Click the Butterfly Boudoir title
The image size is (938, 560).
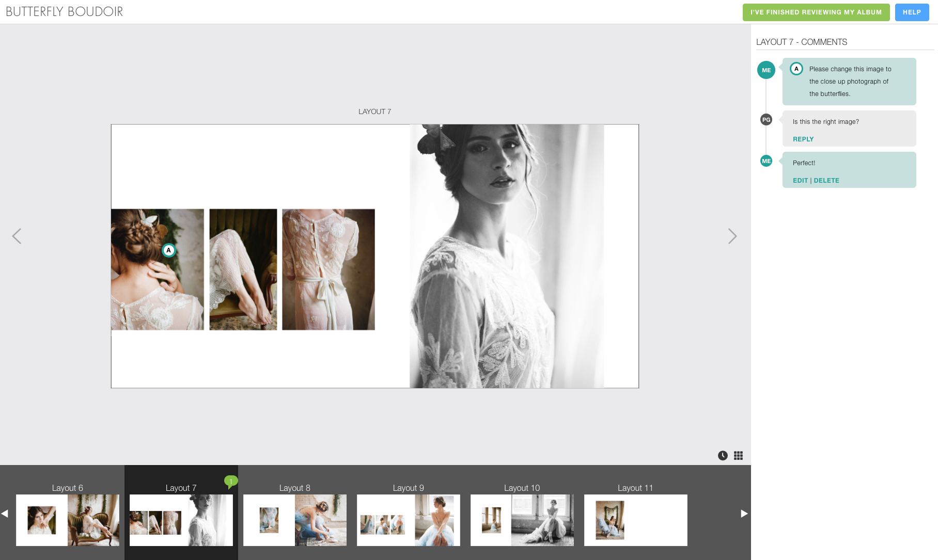[x=65, y=11]
